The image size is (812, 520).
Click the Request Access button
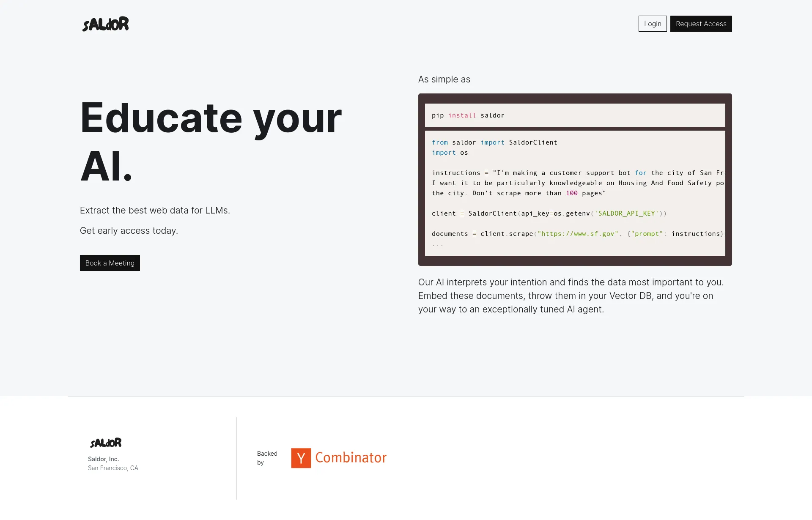pyautogui.click(x=701, y=24)
